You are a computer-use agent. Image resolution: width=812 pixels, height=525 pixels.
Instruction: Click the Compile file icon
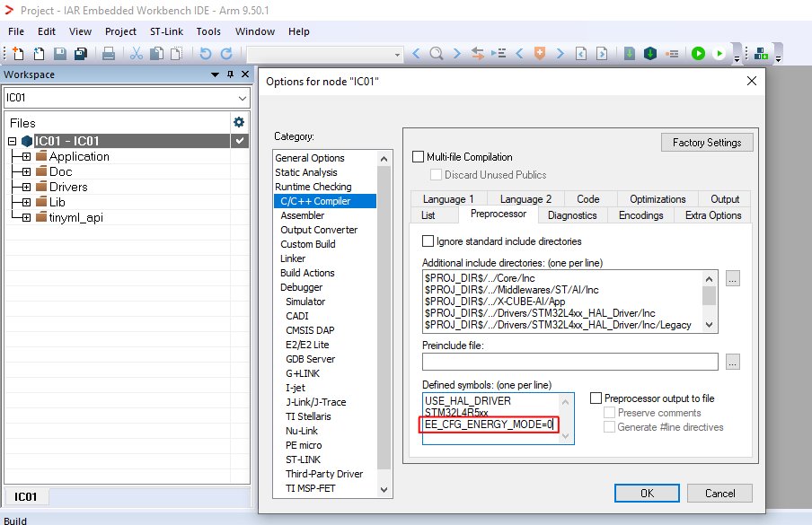(629, 53)
